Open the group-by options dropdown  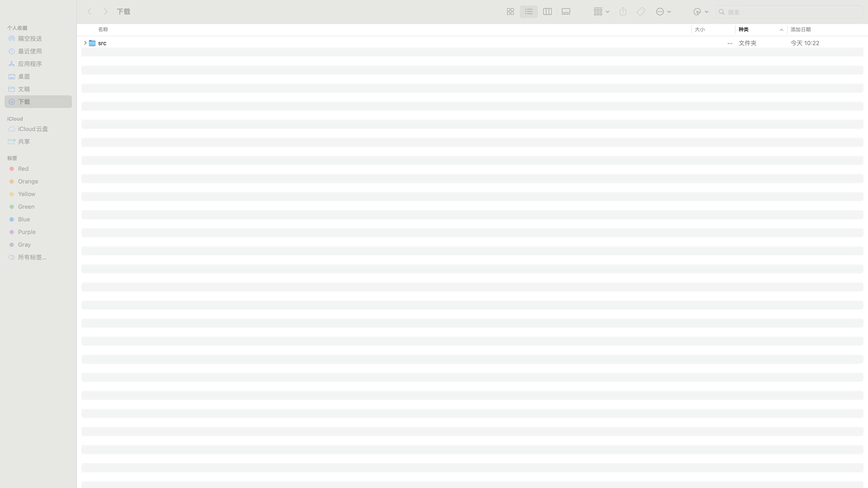click(x=601, y=12)
